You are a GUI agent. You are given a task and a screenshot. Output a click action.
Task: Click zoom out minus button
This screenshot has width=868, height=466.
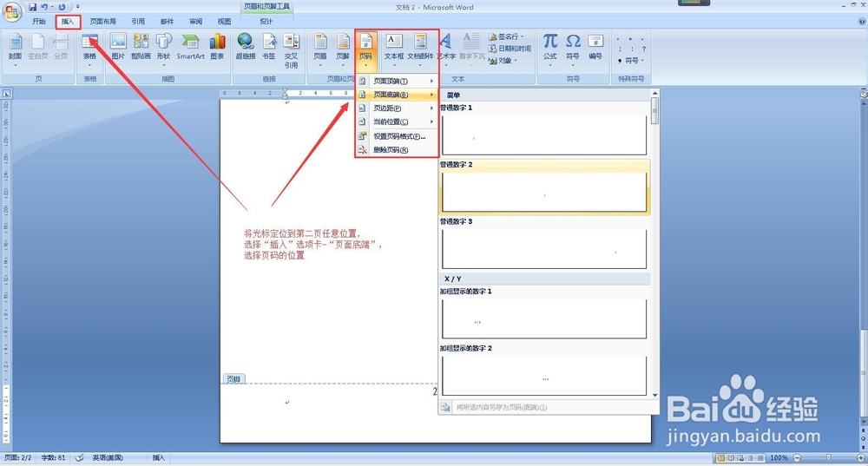797,457
